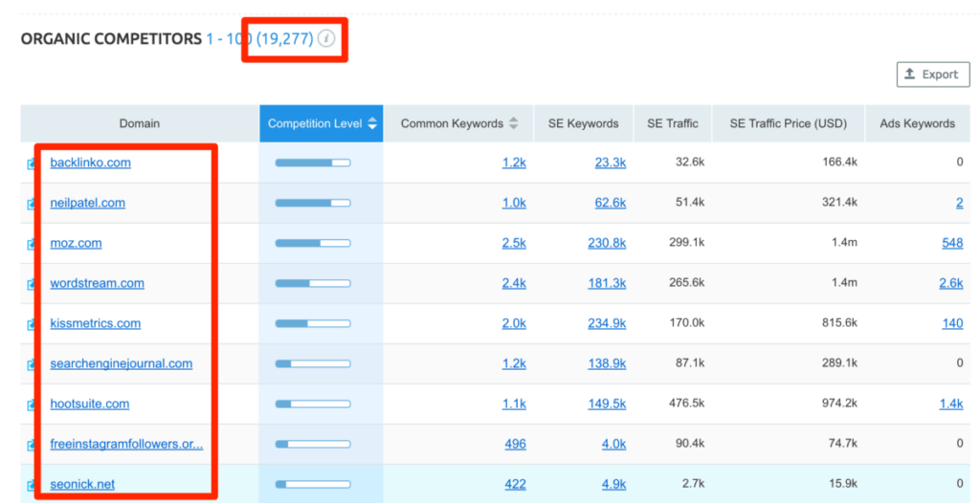Viewport: 980px width, 503px height.
Task: Open external link icon for wordstream.com
Action: (31, 284)
